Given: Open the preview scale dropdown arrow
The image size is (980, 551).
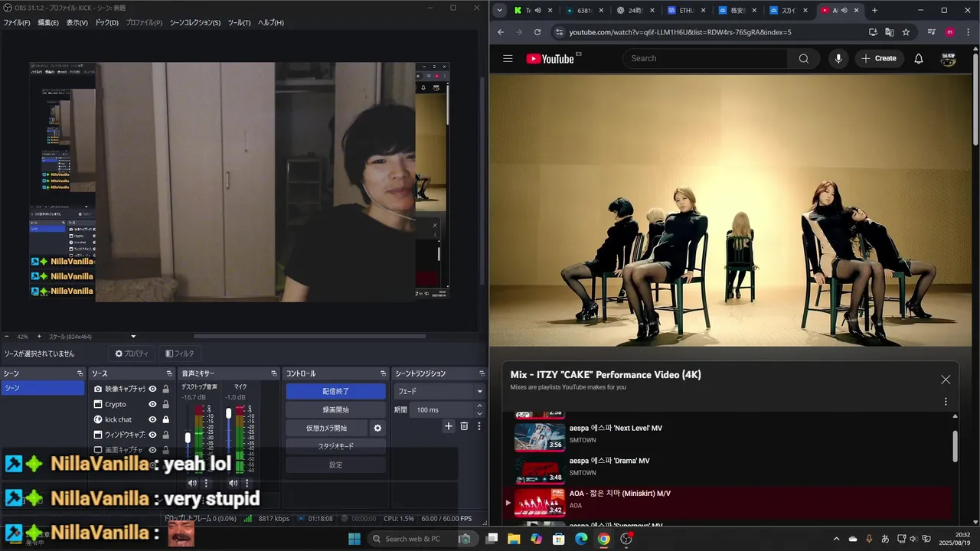Looking at the screenshot, I should [x=133, y=336].
